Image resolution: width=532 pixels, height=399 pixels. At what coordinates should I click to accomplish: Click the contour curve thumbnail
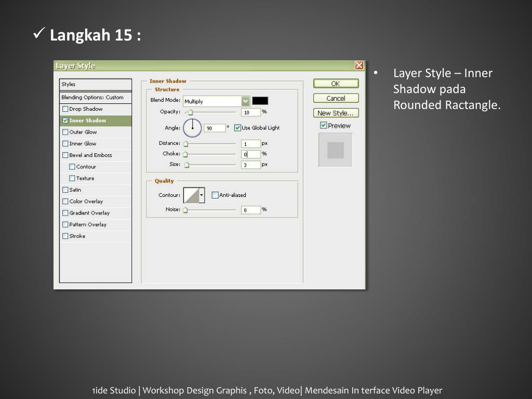(x=191, y=195)
